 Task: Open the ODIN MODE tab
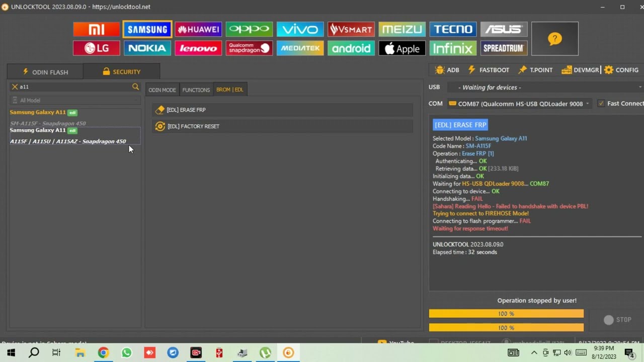pos(162,89)
